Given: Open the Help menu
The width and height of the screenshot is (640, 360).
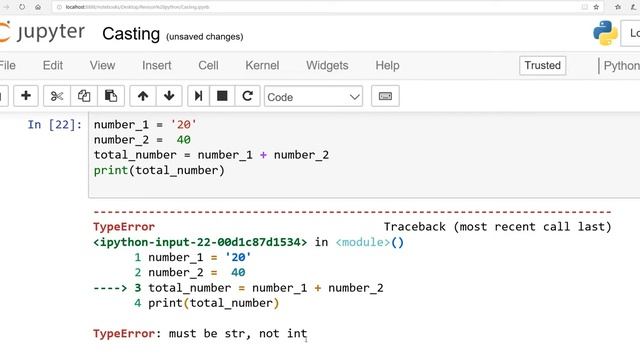Looking at the screenshot, I should (x=387, y=65).
